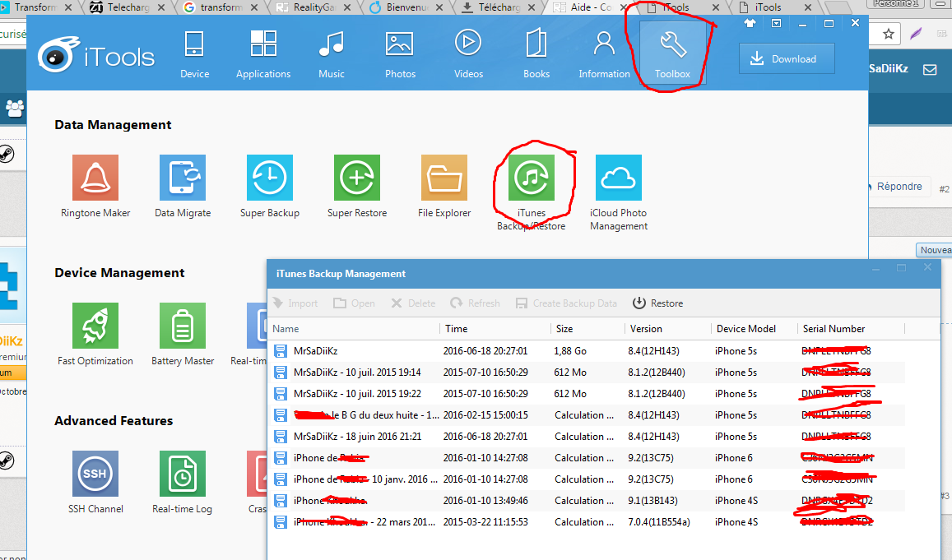
Task: Sort backups by Name column
Action: pyautogui.click(x=355, y=328)
